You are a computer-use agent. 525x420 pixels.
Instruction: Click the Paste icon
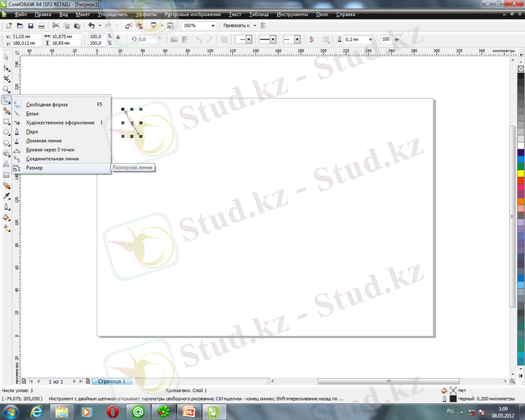(x=77, y=25)
